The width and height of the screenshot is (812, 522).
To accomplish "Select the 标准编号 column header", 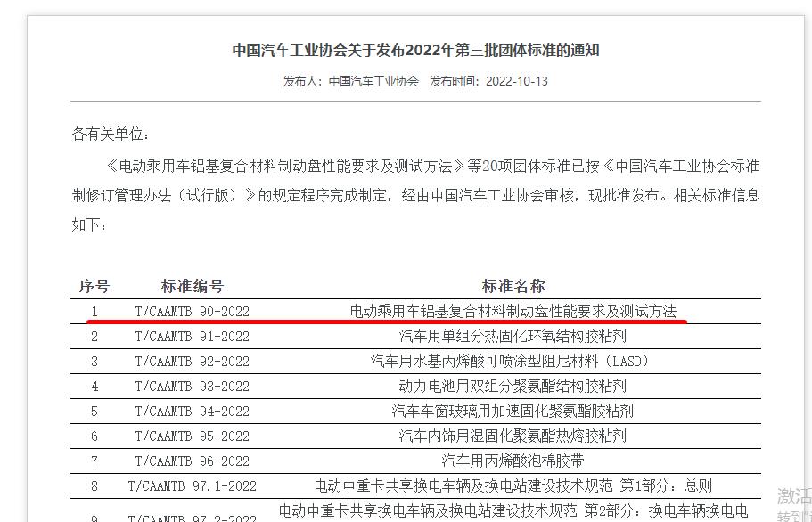I will point(192,286).
